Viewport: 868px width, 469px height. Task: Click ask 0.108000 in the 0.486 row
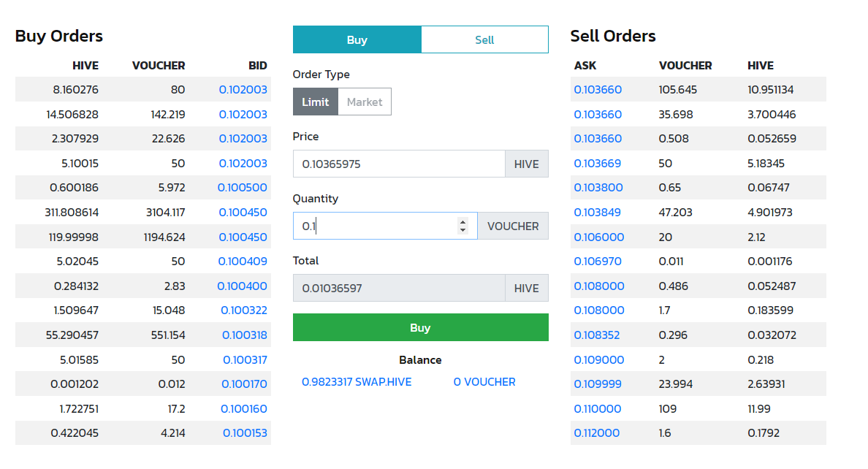coord(599,286)
